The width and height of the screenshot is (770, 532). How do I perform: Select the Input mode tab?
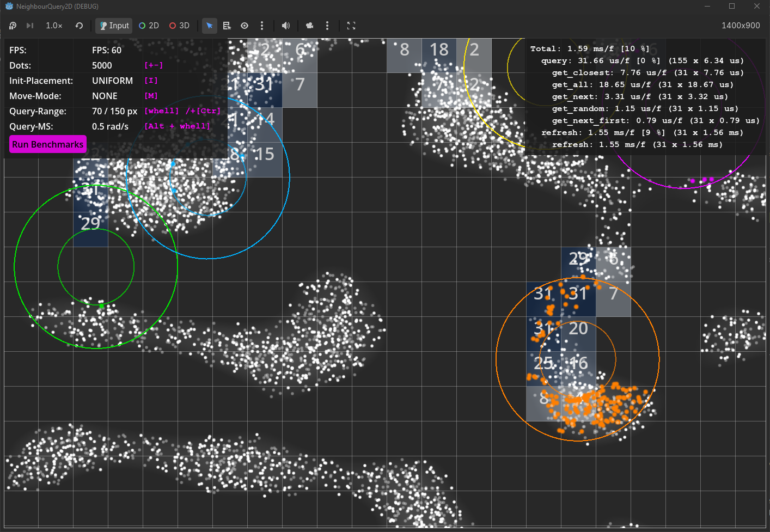coord(114,26)
